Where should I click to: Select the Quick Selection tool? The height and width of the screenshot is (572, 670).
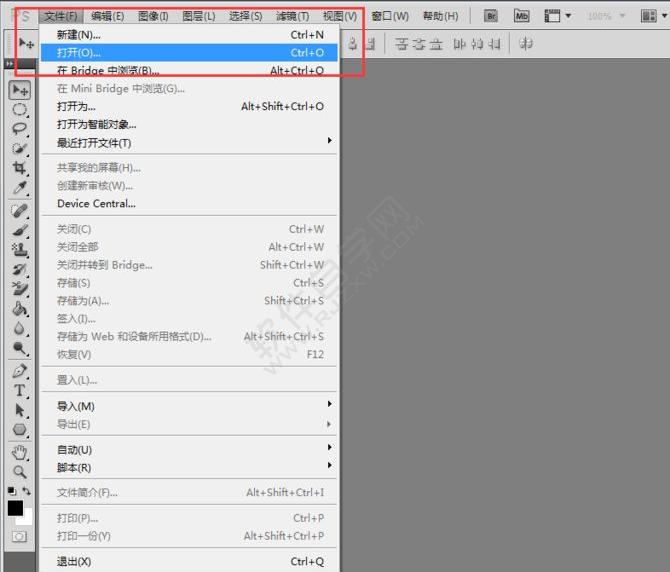click(x=20, y=148)
